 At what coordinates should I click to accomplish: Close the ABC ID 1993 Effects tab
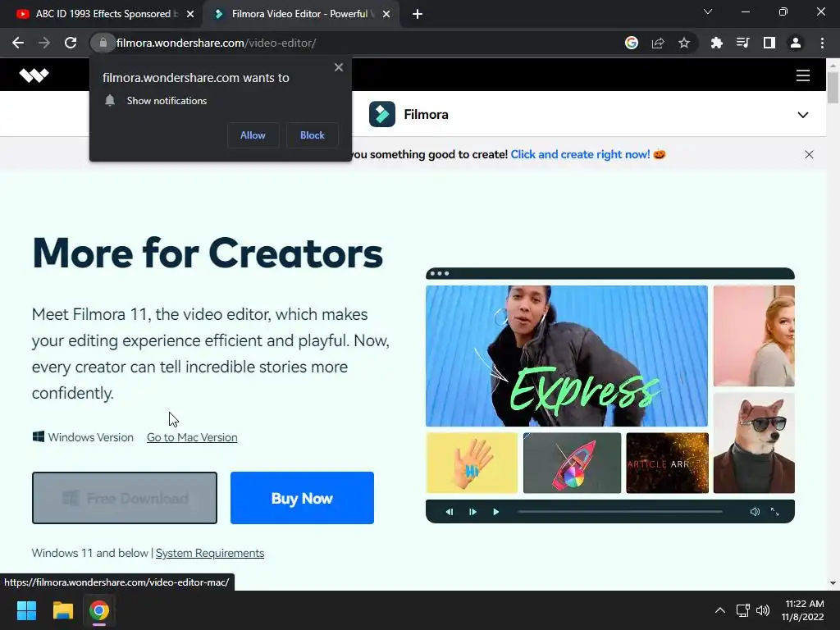(190, 15)
